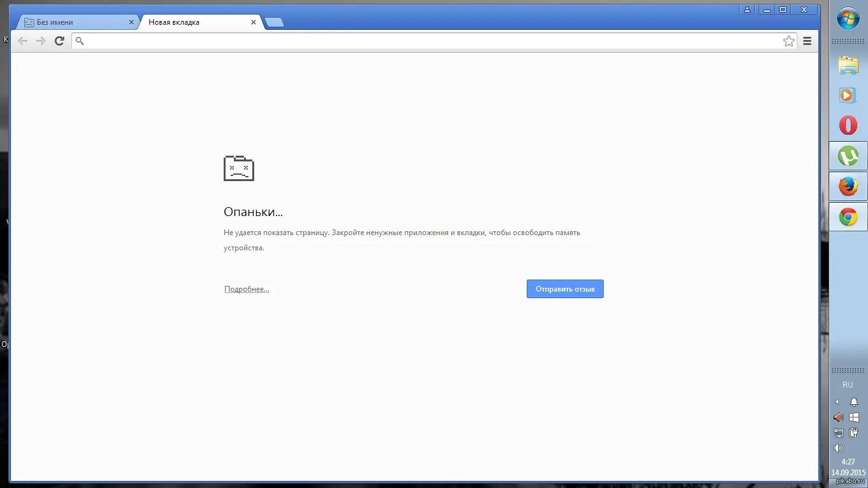This screenshot has width=868, height=488.
Task: Open Windows Explorer from the taskbar
Action: pyautogui.click(x=848, y=65)
